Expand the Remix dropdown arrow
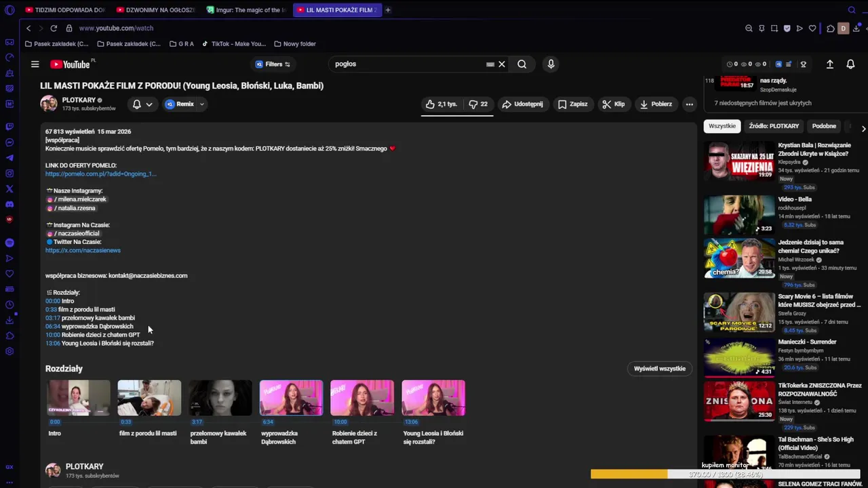The height and width of the screenshot is (488, 868). 201,104
